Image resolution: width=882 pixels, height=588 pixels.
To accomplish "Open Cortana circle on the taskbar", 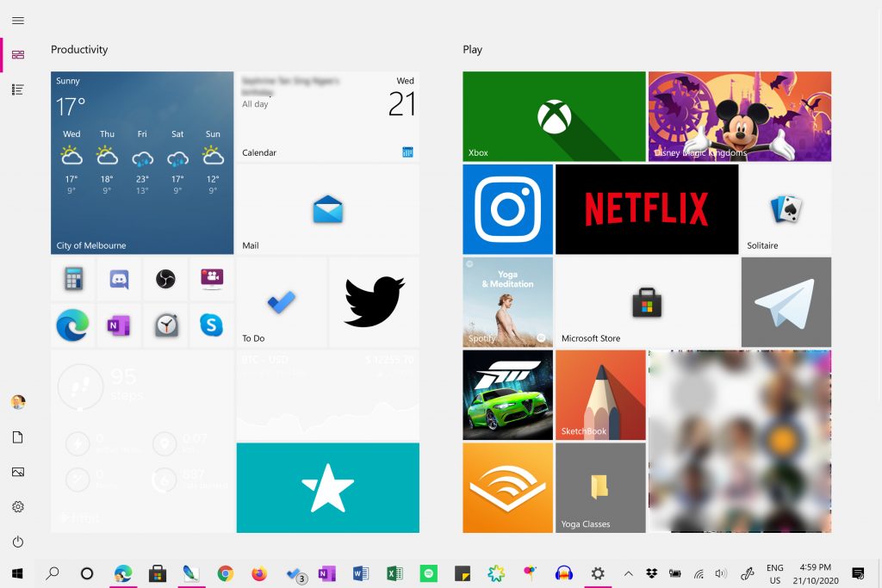I will point(87,573).
